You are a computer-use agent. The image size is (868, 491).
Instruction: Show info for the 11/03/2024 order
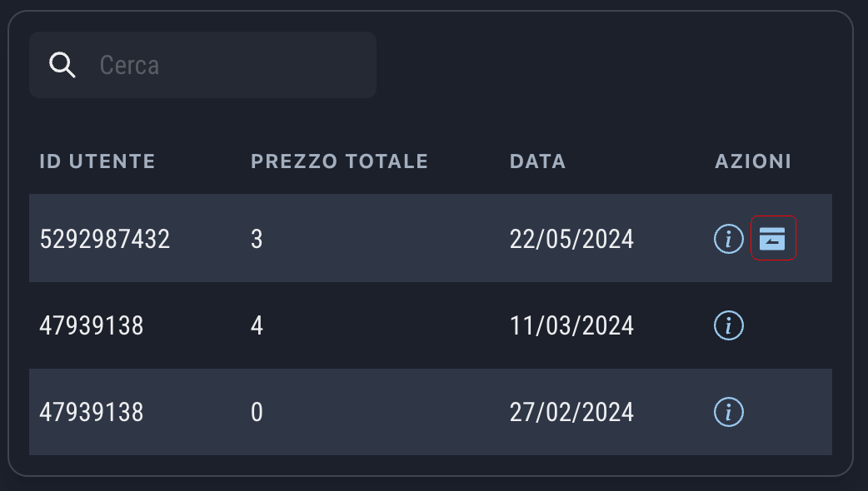(729, 325)
